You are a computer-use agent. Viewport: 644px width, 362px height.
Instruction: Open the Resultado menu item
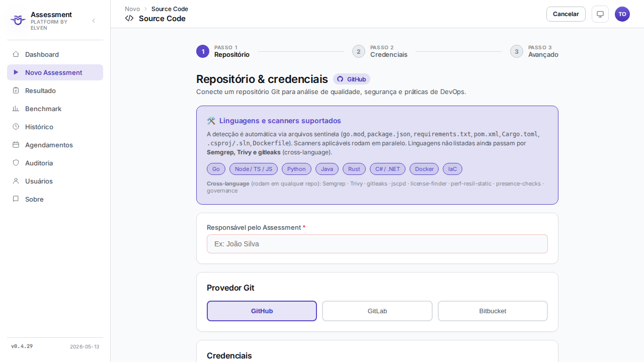[55, 90]
